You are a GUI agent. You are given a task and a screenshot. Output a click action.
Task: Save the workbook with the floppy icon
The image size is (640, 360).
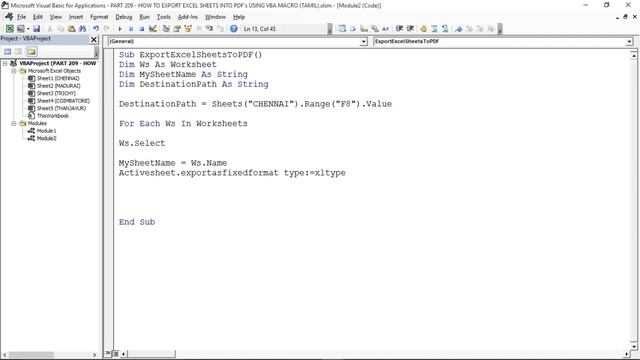tap(36, 29)
